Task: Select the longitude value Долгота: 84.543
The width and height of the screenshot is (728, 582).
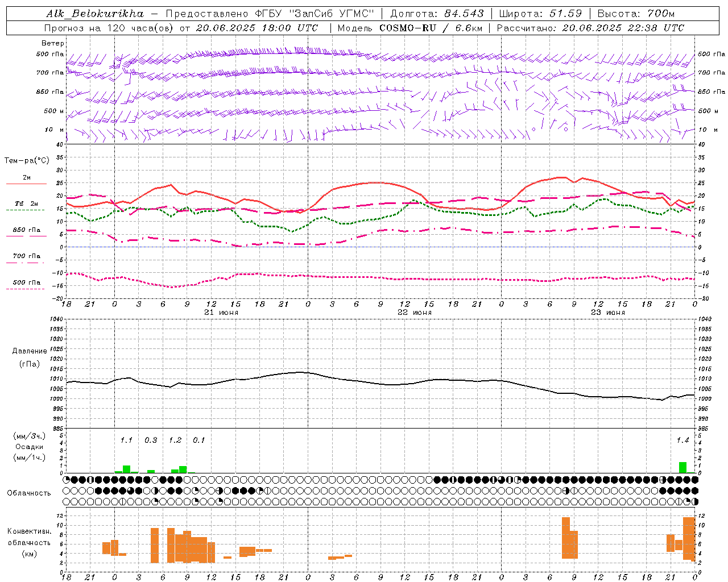Action: point(437,14)
